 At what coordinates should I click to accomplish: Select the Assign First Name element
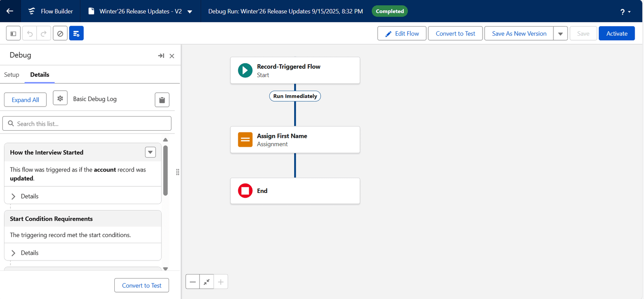point(295,140)
